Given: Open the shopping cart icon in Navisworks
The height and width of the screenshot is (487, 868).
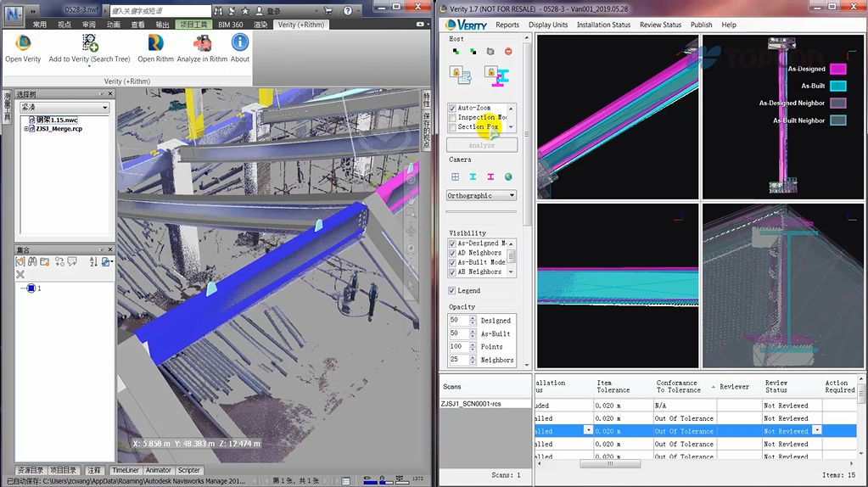Looking at the screenshot, I should (x=328, y=10).
